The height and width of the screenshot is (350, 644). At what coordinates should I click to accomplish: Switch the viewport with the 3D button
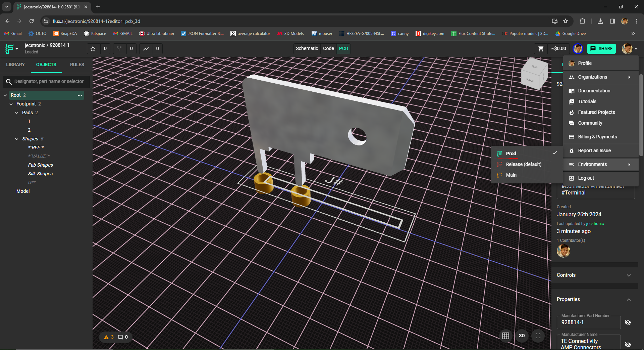522,336
